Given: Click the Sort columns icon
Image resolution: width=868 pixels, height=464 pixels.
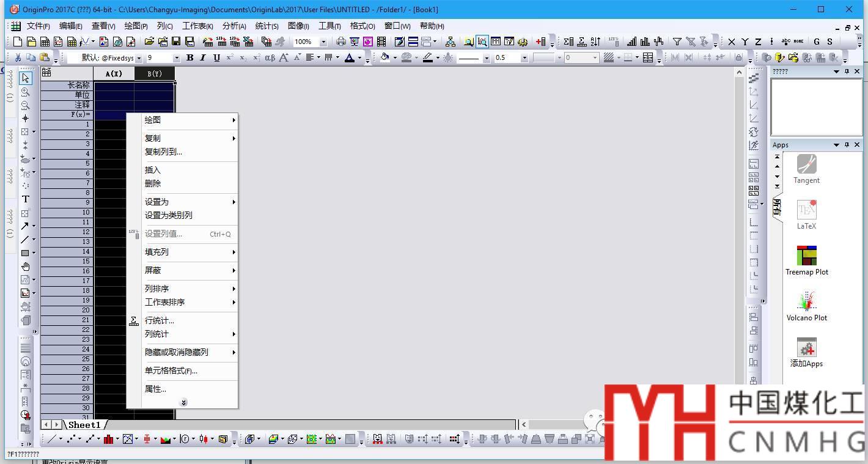Looking at the screenshot, I should (595, 42).
